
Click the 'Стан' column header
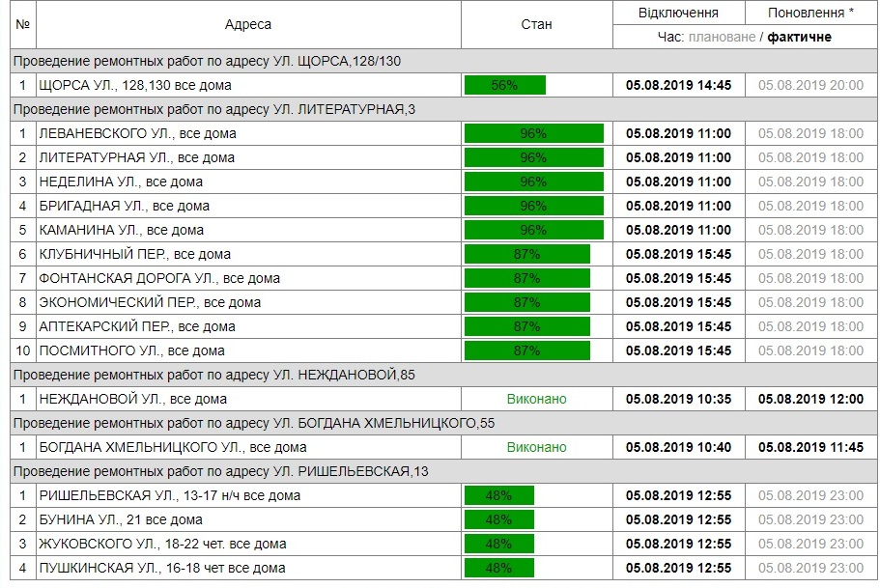click(x=536, y=24)
